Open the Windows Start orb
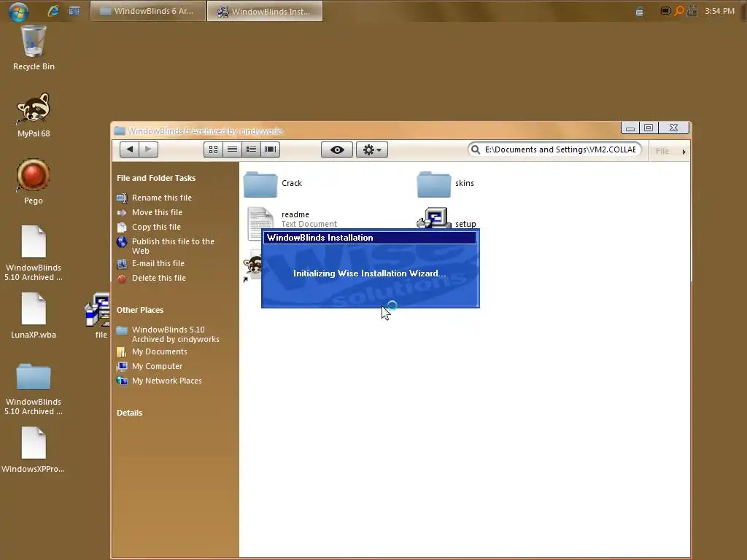747x560 pixels. tap(18, 12)
